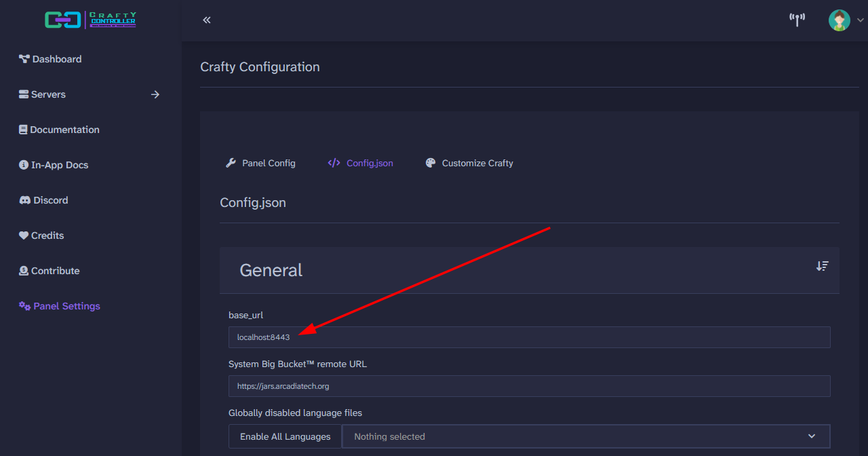Switch to the Customize Crafty tab
Image resolution: width=868 pixels, height=456 pixels.
click(x=469, y=163)
